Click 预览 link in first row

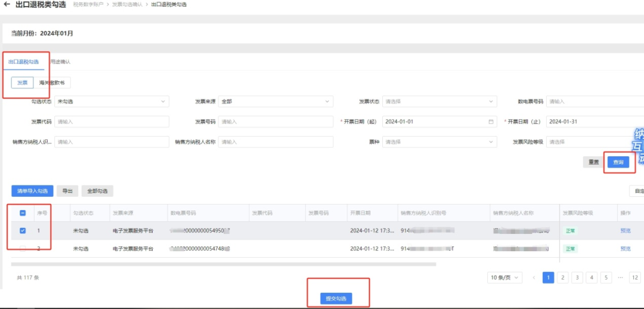point(625,231)
